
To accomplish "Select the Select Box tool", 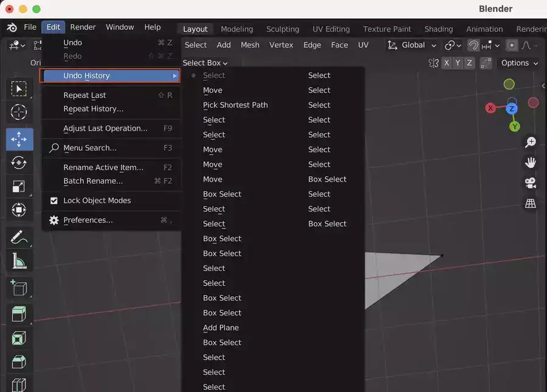I will [19, 89].
